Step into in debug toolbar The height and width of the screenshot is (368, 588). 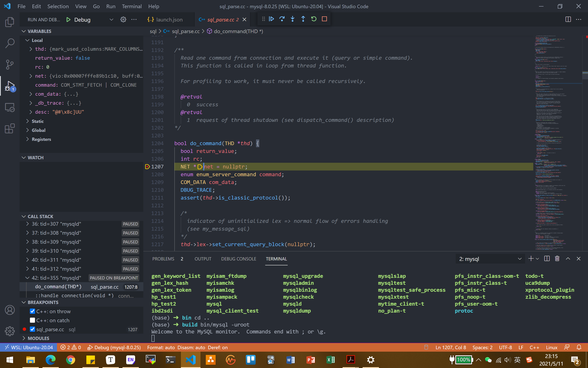pyautogui.click(x=293, y=19)
